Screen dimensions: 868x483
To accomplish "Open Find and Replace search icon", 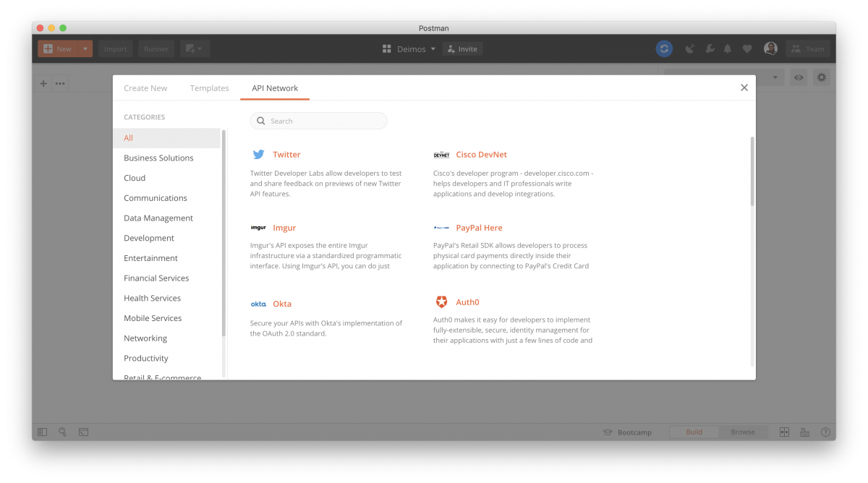I will point(63,432).
